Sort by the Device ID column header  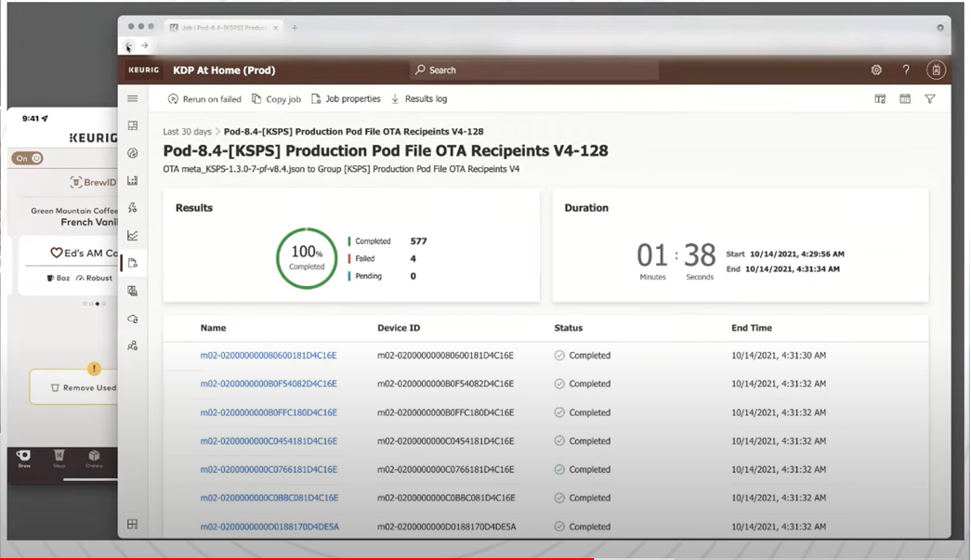tap(399, 328)
